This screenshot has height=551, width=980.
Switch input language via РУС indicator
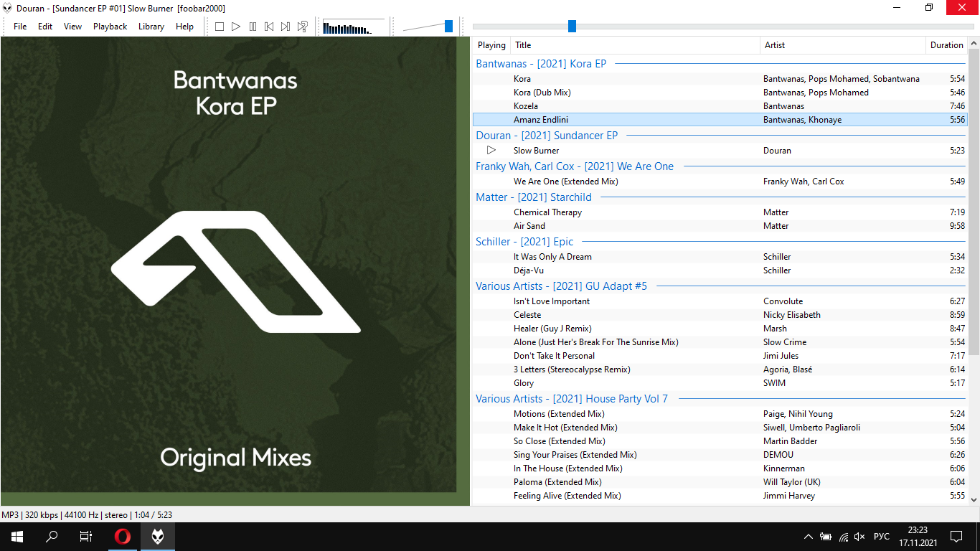coord(882,537)
